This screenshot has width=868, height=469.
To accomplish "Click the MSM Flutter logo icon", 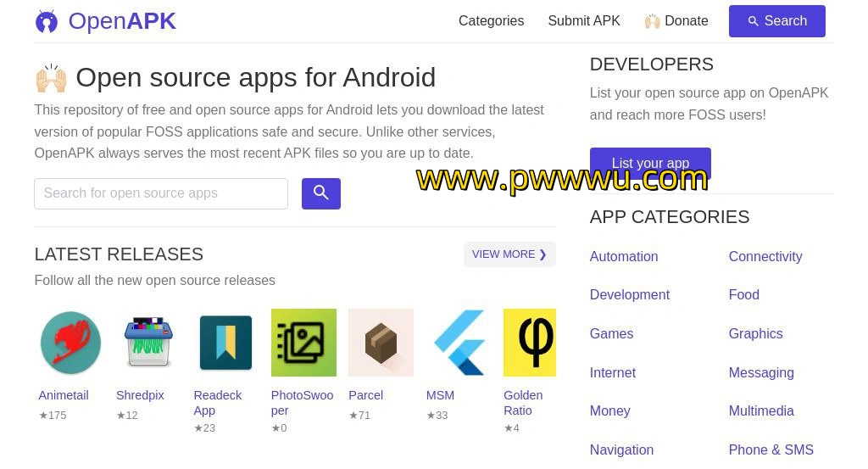I will (x=459, y=343).
